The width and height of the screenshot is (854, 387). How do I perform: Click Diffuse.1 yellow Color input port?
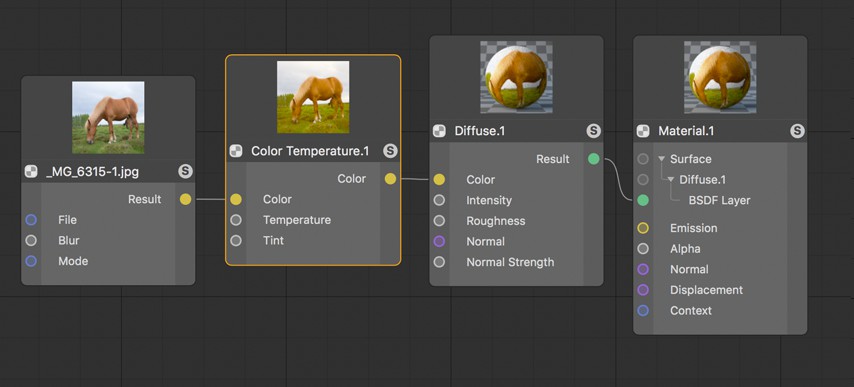pyautogui.click(x=440, y=180)
